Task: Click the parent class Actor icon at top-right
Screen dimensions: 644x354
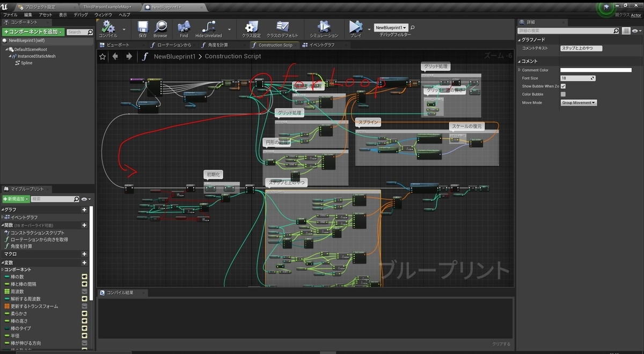Action: click(606, 8)
